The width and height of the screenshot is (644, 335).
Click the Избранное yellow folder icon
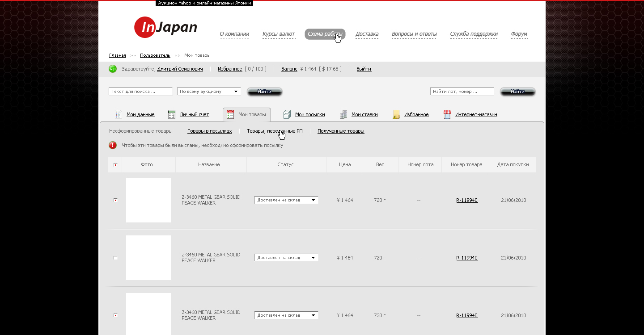(x=396, y=114)
